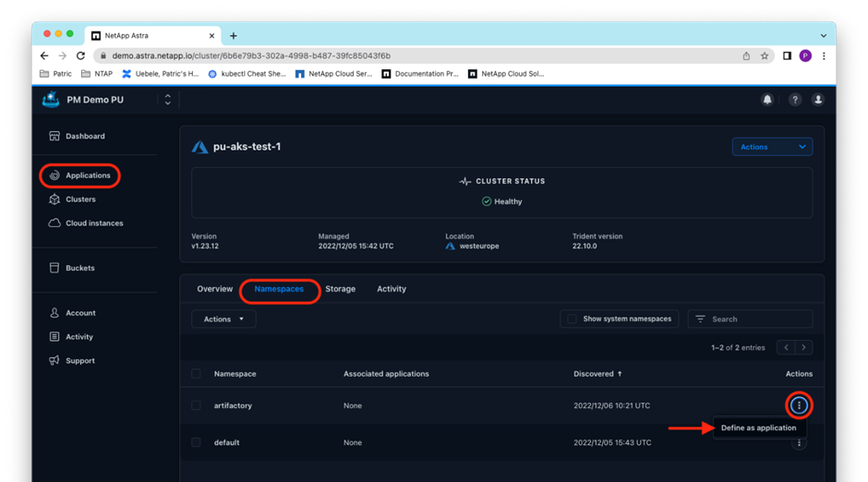Click the Namespace column header
The width and height of the screenshot is (868, 482).
click(x=235, y=374)
